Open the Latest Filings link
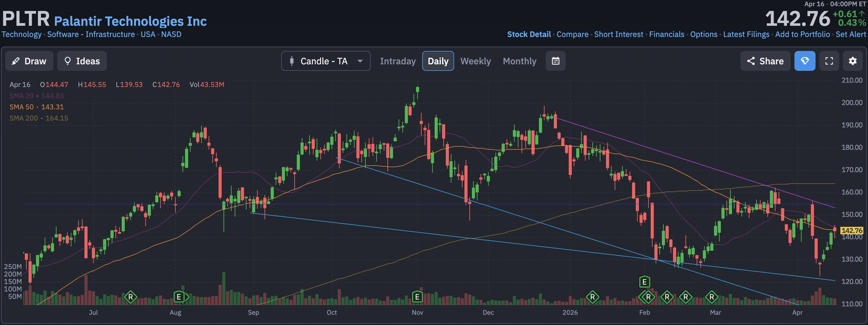The image size is (868, 325). (x=746, y=34)
